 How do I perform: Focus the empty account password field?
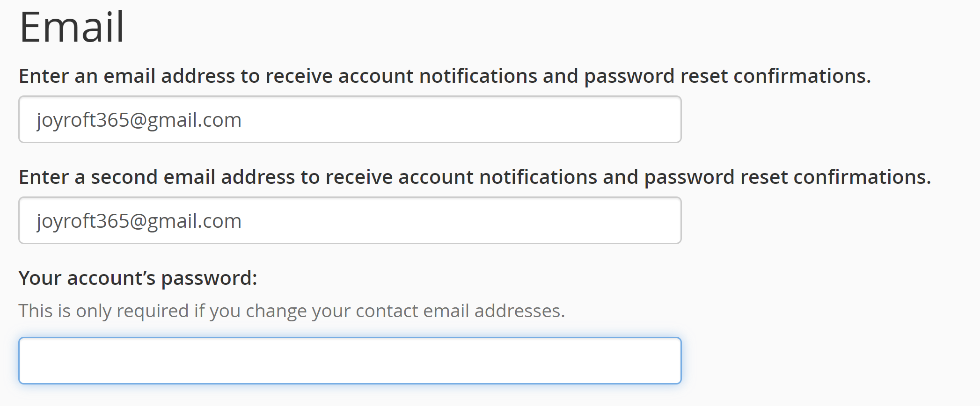[350, 361]
